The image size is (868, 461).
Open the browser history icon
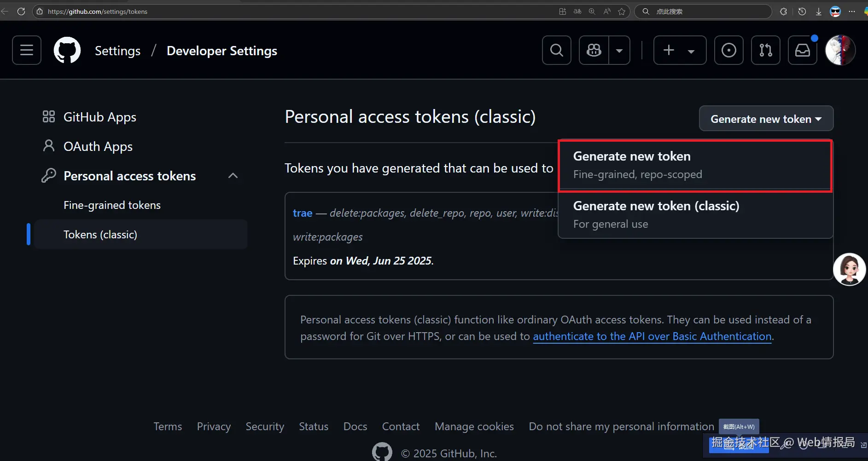802,11
